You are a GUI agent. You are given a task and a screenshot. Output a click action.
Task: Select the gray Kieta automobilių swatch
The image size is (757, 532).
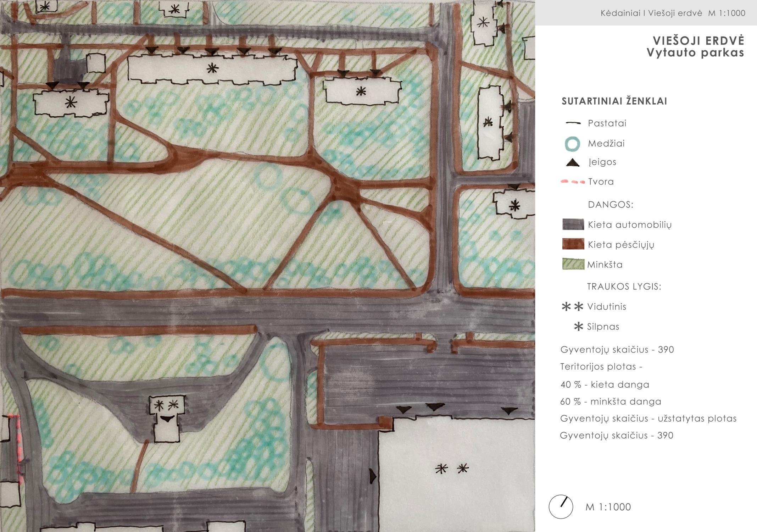pos(573,225)
